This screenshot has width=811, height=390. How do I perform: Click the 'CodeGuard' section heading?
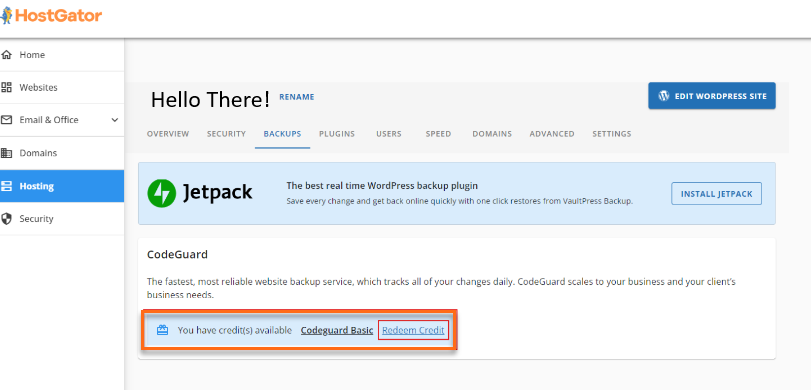click(177, 254)
